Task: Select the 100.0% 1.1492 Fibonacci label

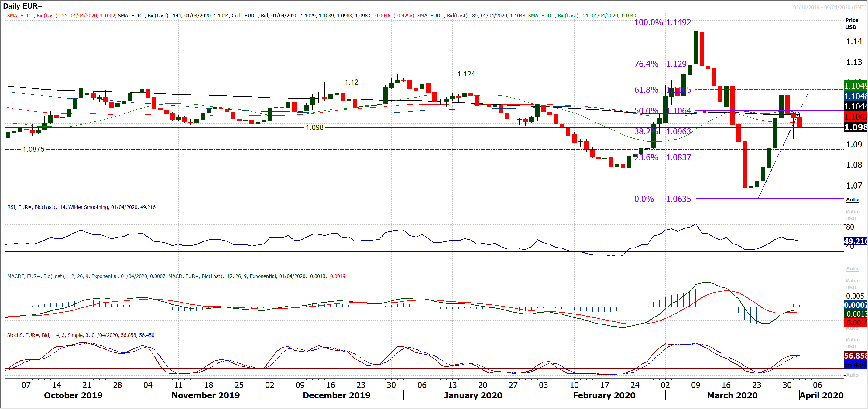Action: (x=662, y=22)
